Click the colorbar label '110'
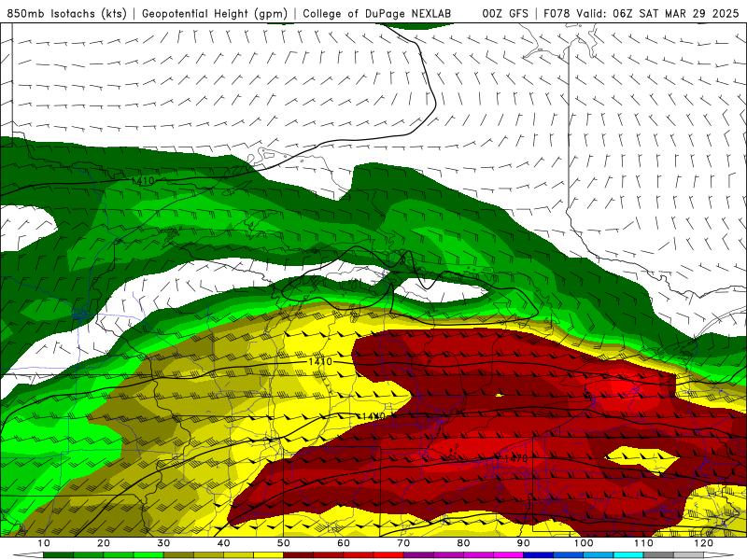The width and height of the screenshot is (747, 560). click(x=643, y=543)
